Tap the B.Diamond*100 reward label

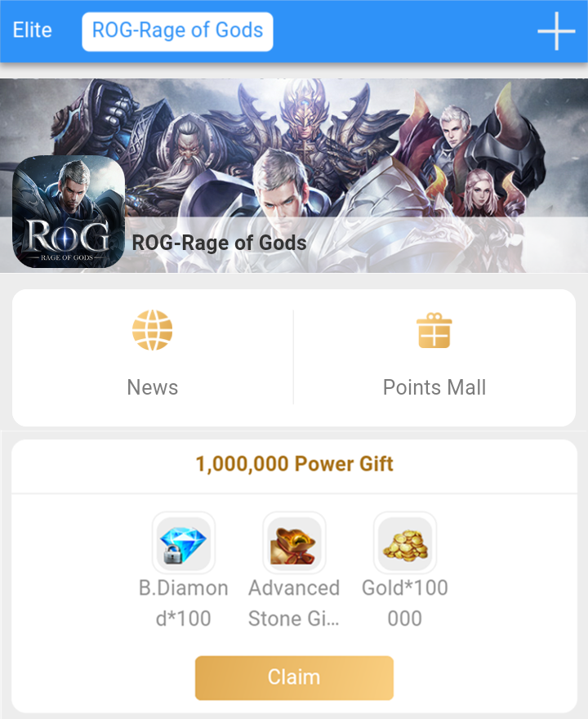pyautogui.click(x=183, y=603)
